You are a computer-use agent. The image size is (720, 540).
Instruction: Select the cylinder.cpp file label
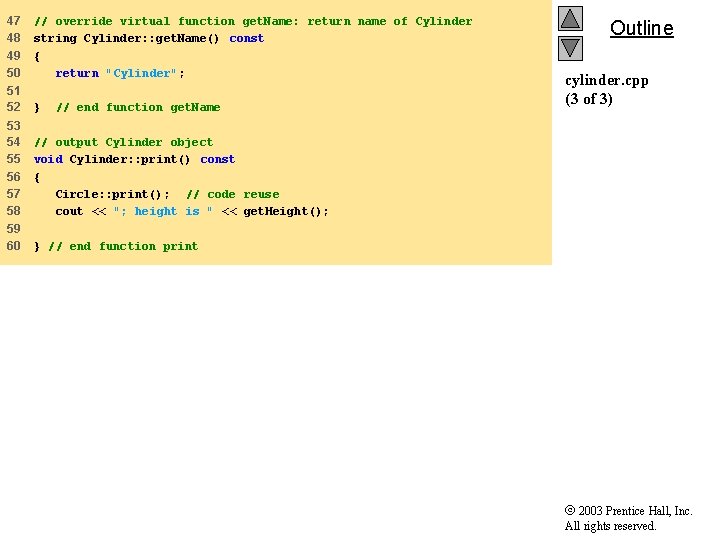607,81
